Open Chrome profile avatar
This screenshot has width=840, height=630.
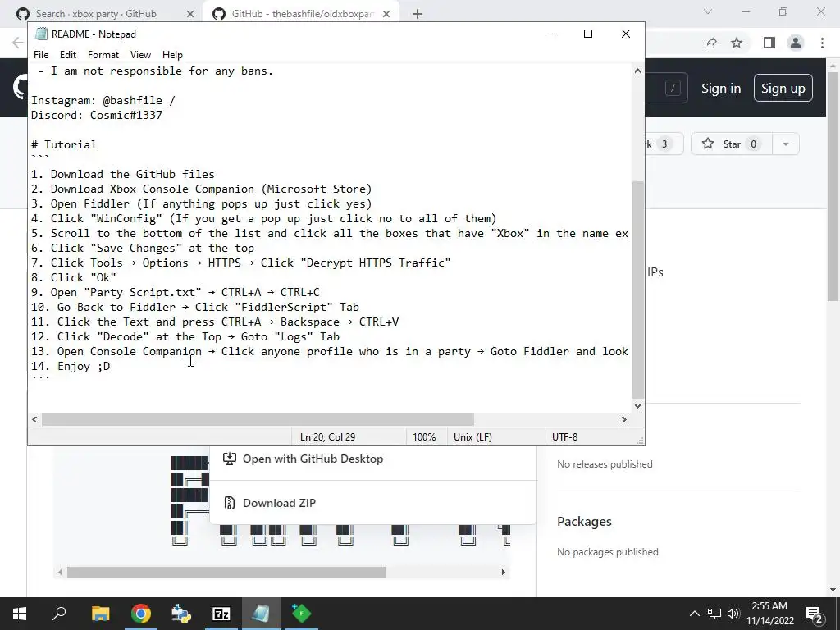pos(796,43)
